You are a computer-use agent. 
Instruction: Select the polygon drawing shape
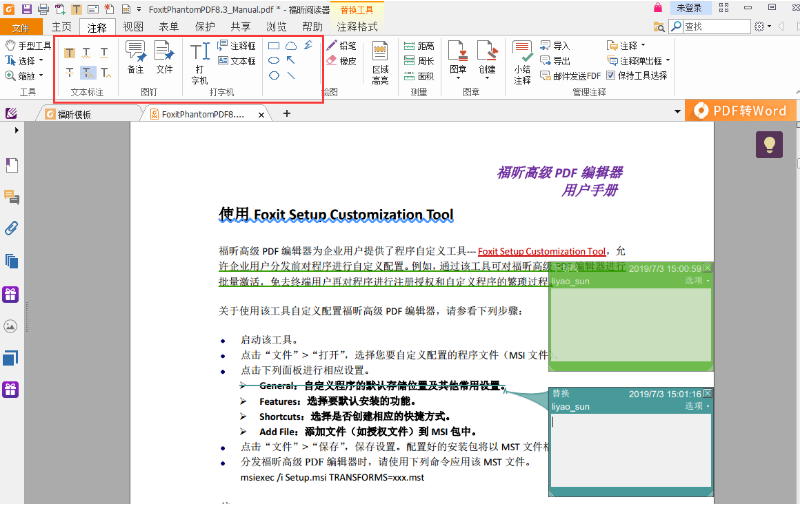pyautogui.click(x=274, y=75)
